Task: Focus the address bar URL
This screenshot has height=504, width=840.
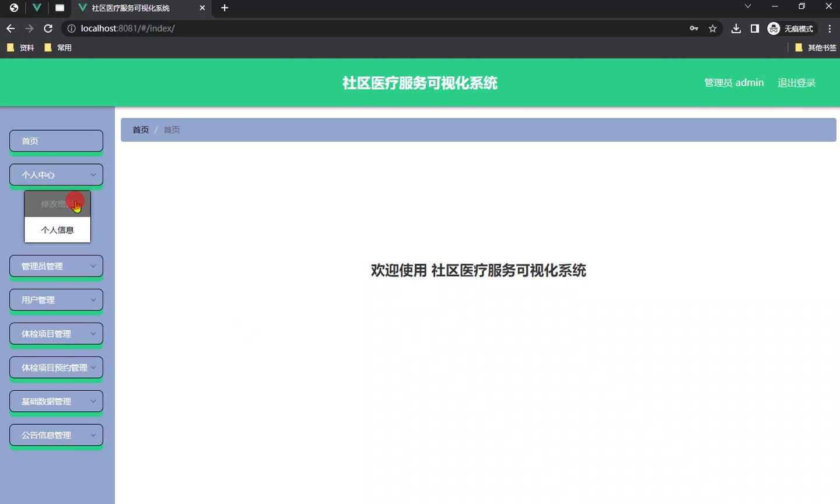Action: click(128, 29)
